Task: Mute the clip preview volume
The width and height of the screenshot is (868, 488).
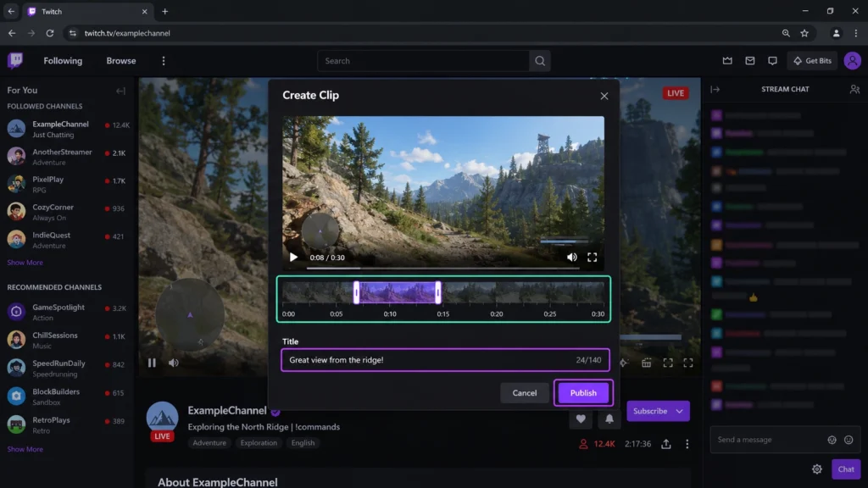Action: pos(572,258)
